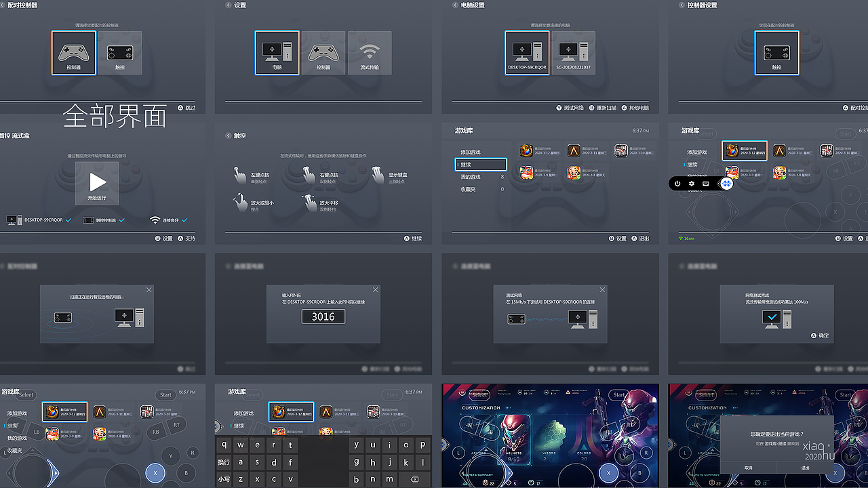
Task: Select the HELMETS card in the game screen
Action: [x=513, y=439]
